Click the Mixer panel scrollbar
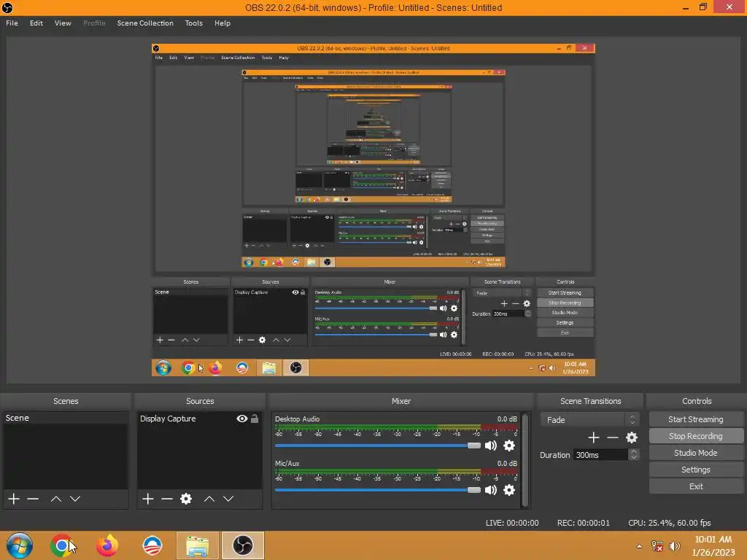Screen dimensions: 747x560 (525, 460)
